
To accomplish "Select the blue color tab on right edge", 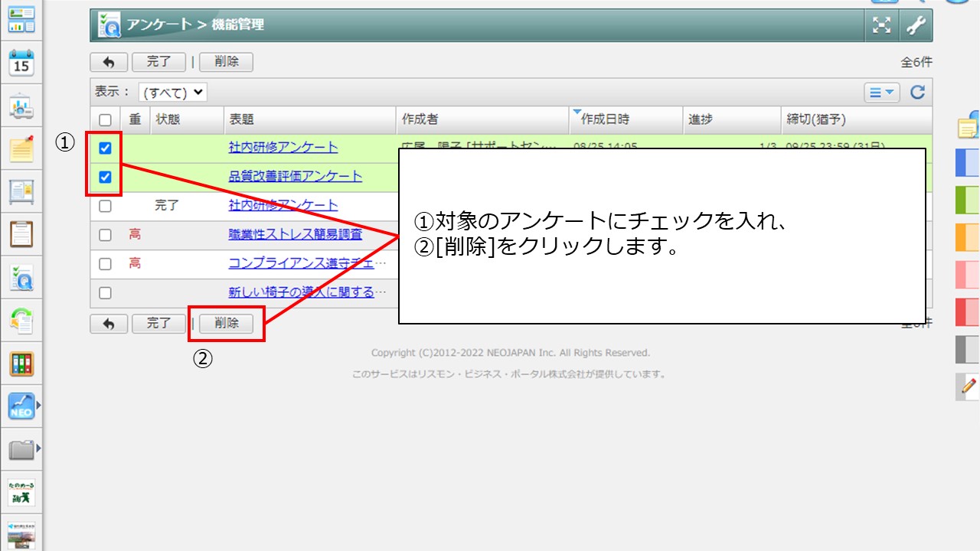I will 968,163.
